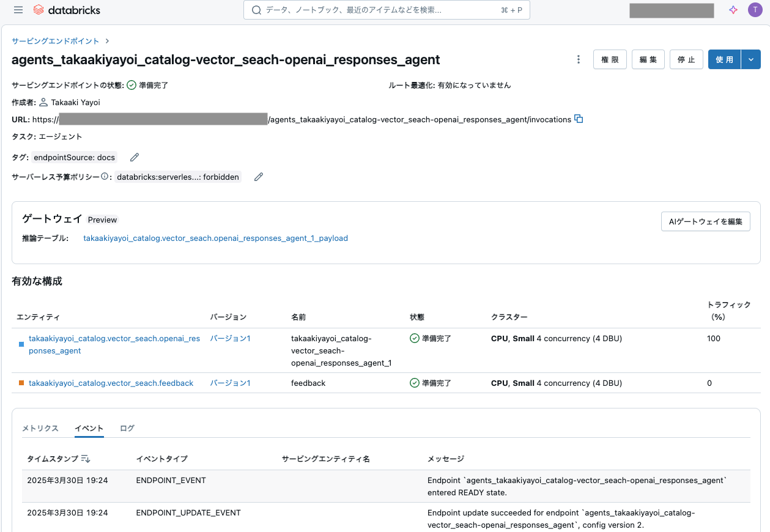Open the navigation sidebar hamburger menu
Screen dimensions: 770x532
[18, 10]
